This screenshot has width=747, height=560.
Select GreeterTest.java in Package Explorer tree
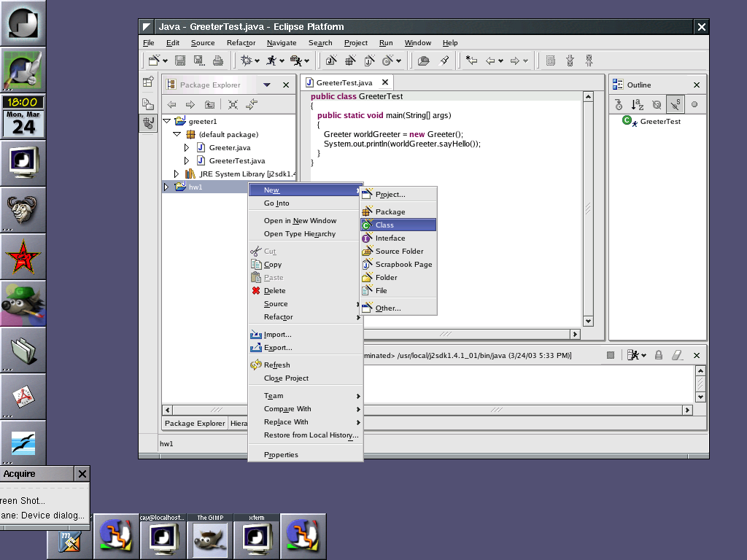click(x=237, y=161)
